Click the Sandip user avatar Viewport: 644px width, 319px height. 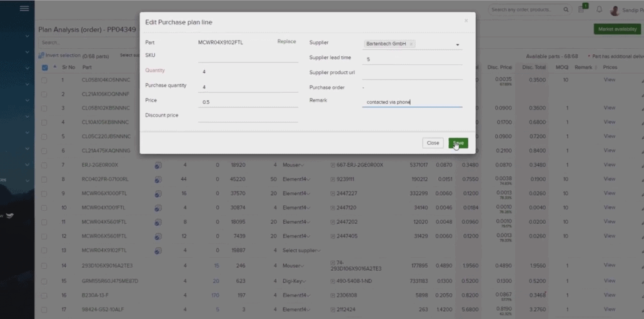pyautogui.click(x=615, y=10)
